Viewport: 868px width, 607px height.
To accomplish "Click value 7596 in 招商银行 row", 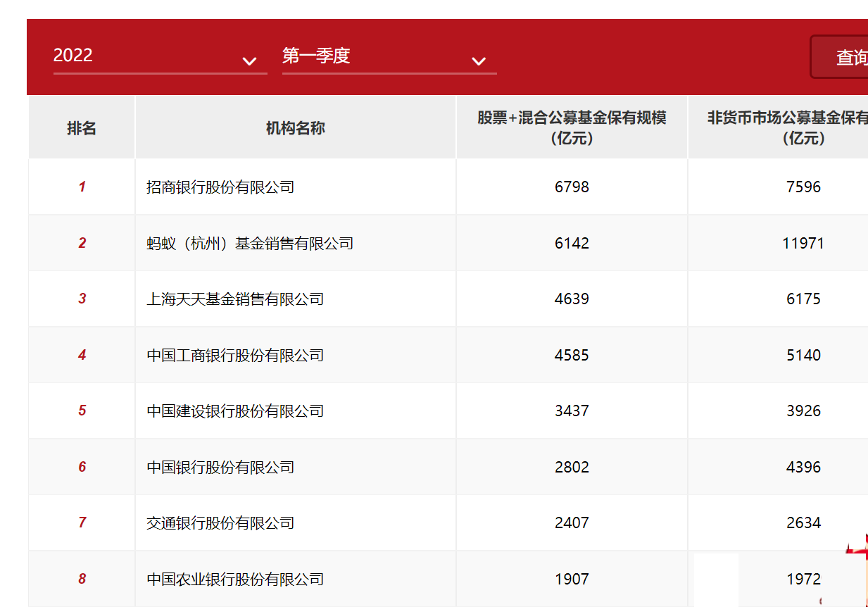I will [804, 187].
